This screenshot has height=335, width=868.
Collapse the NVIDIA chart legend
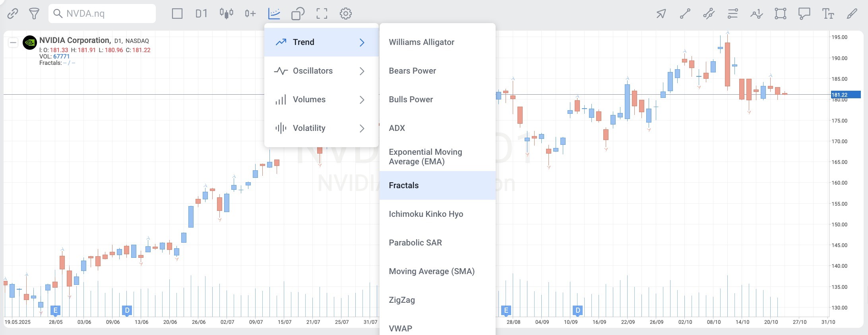click(x=13, y=43)
